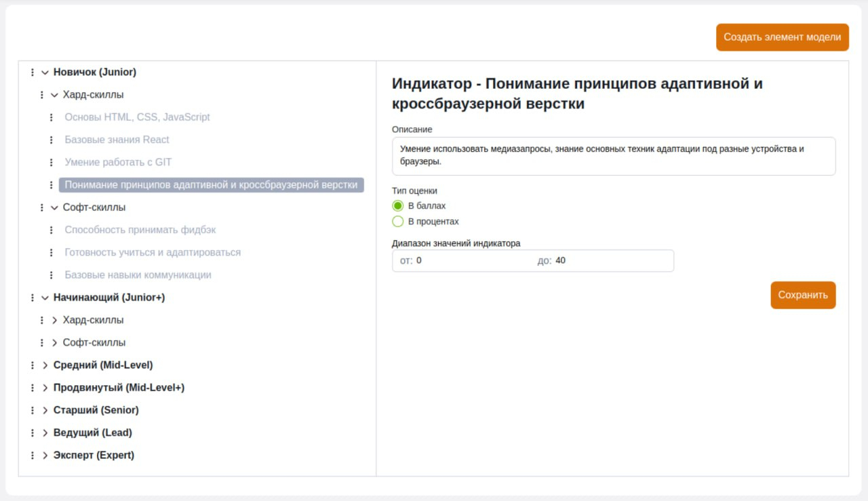This screenshot has height=501, width=868.
Task: Expand the Эксперт (Expert) chevron
Action: pos(45,456)
